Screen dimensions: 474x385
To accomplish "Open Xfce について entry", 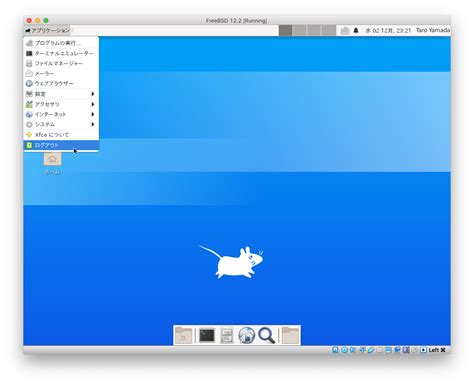I will (61, 135).
